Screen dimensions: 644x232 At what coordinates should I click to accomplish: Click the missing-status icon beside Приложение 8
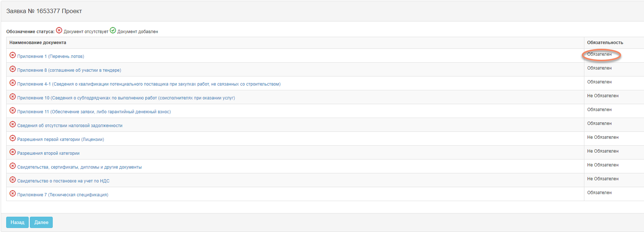(13, 69)
